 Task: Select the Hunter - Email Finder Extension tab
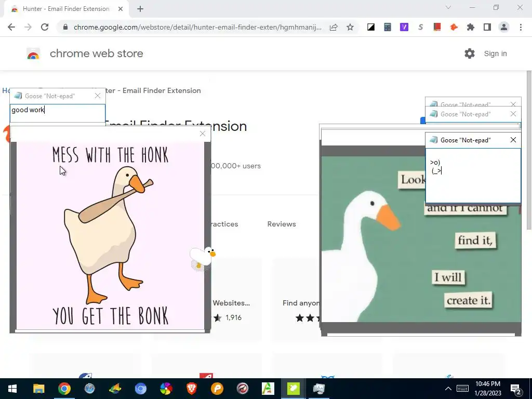pos(66,9)
